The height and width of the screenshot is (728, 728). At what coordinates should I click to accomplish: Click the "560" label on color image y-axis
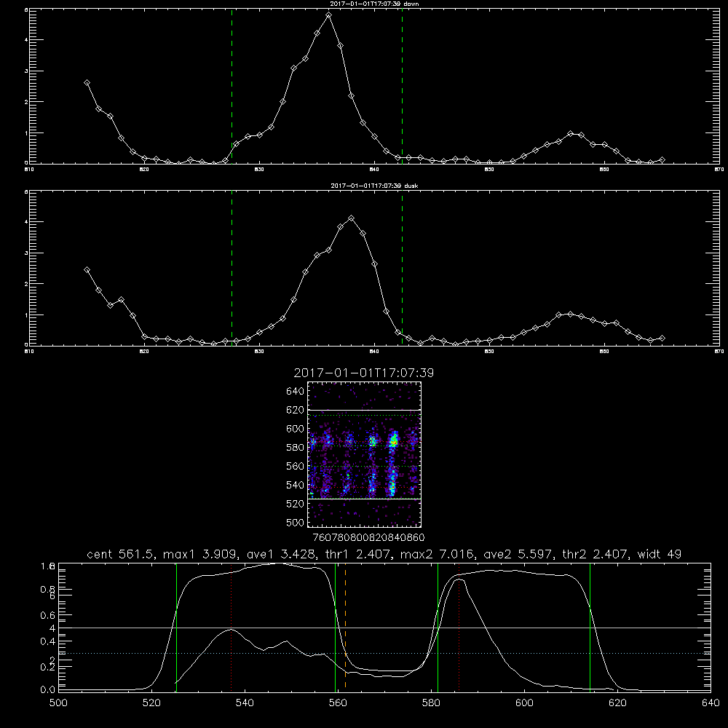point(296,466)
